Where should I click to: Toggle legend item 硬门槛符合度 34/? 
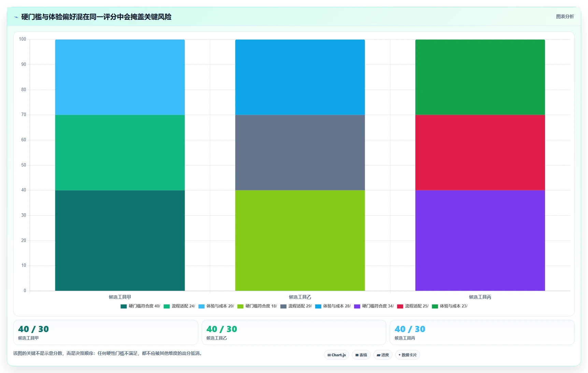tap(374, 306)
